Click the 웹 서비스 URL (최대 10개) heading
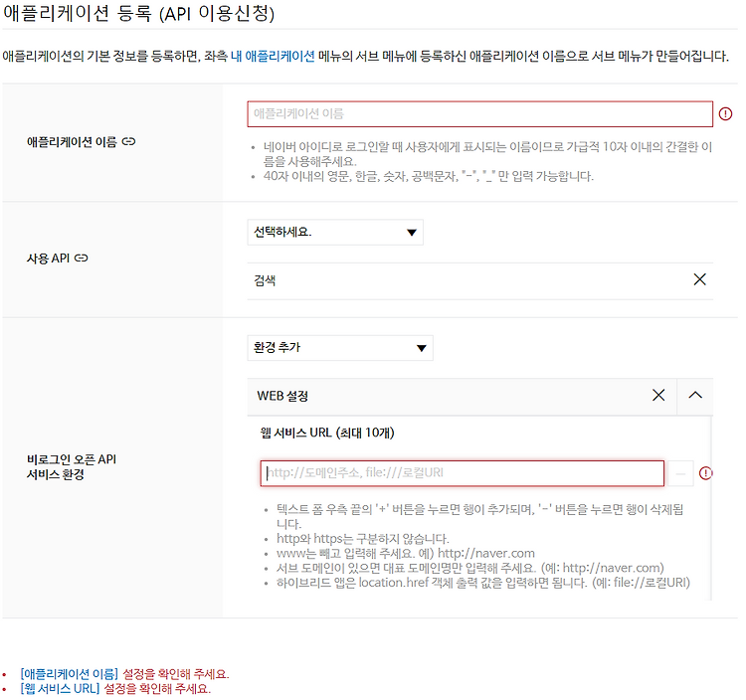The width and height of the screenshot is (746, 700). point(327,433)
